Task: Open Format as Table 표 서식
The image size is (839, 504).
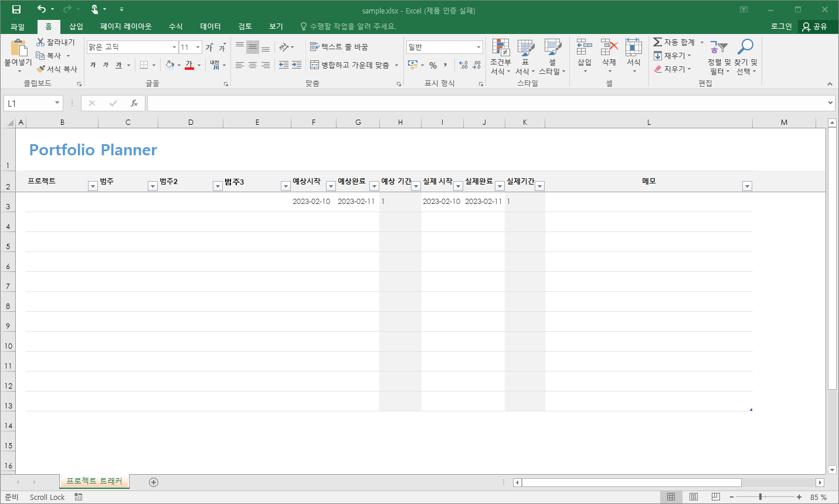Action: [525, 57]
